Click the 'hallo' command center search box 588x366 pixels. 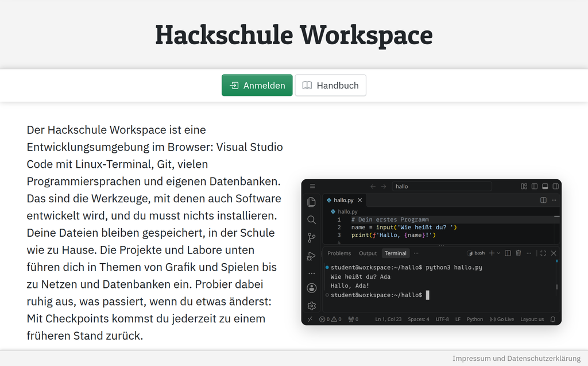pos(442,186)
